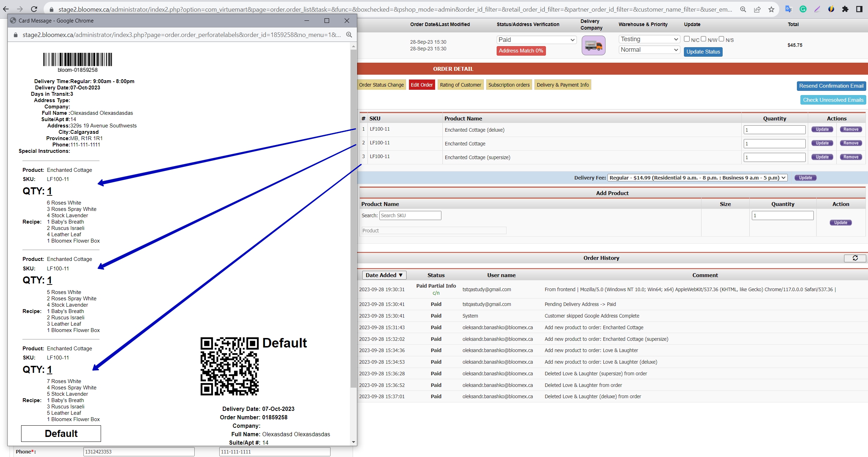Click the QR code on the card label

(229, 366)
